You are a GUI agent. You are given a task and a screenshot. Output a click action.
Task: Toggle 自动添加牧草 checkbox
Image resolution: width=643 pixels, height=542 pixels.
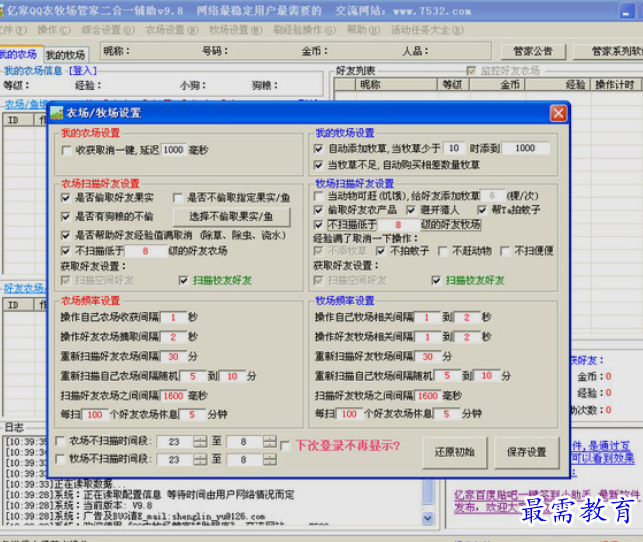point(318,148)
